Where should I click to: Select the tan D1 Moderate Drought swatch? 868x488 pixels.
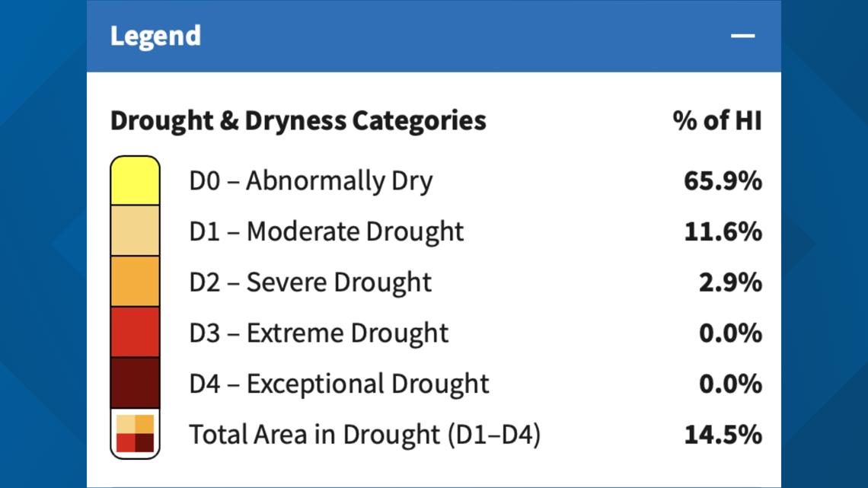135,231
